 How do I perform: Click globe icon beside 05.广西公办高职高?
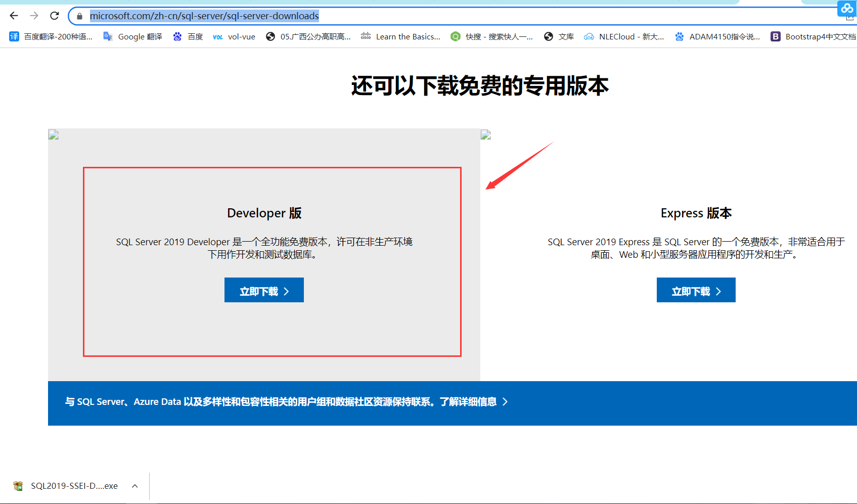pos(270,36)
